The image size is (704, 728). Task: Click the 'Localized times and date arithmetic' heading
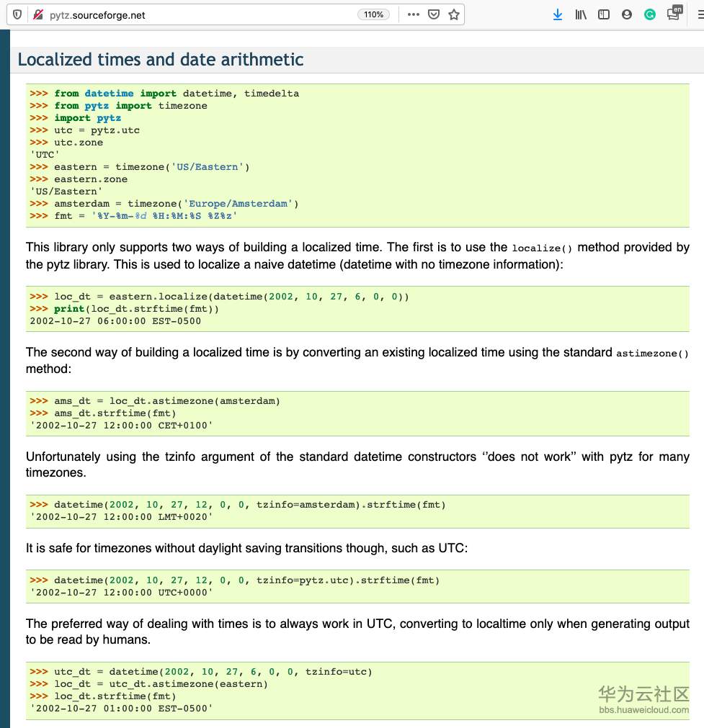pos(160,60)
